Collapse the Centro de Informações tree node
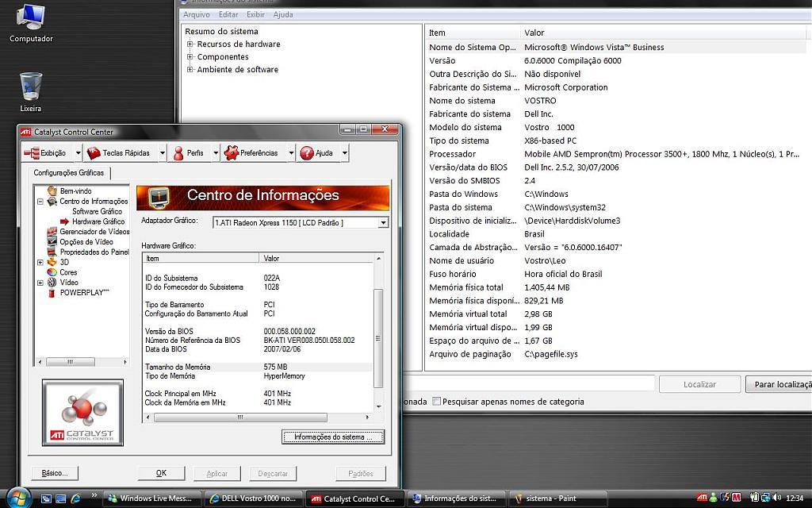Image resolution: width=812 pixels, height=508 pixels. 40,201
